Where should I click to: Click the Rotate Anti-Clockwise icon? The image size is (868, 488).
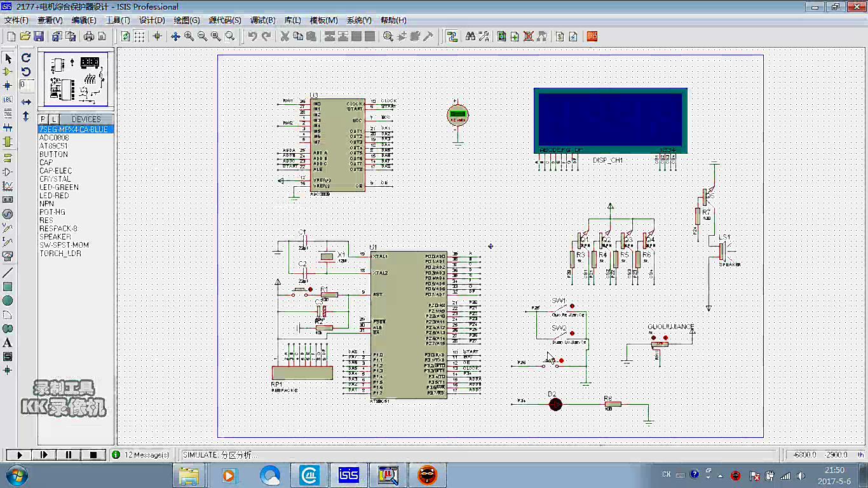click(26, 72)
